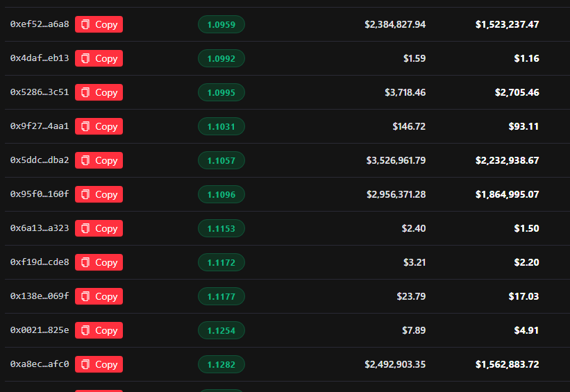The image size is (570, 392).
Task: Click the $2.40 value
Action: coord(414,228)
